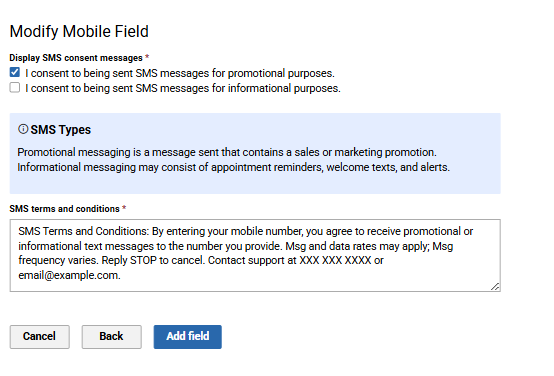This screenshot has height=376, width=554.
Task: Click the required asterisk after consent messages label
Action: (x=147, y=57)
